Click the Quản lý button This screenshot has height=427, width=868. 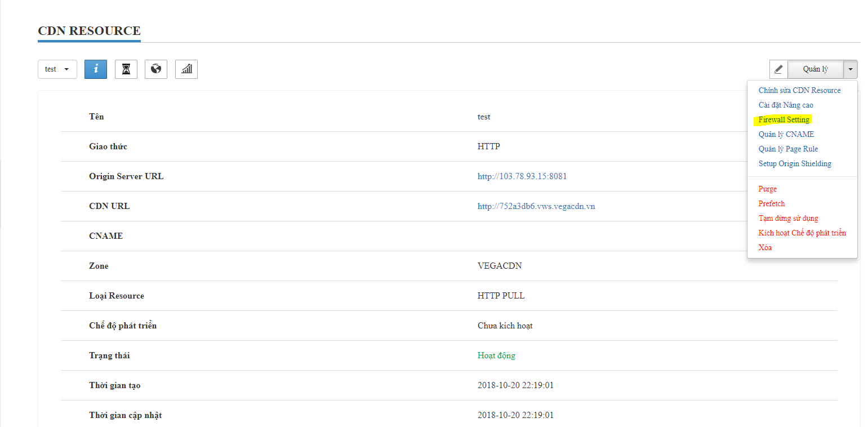coord(815,69)
